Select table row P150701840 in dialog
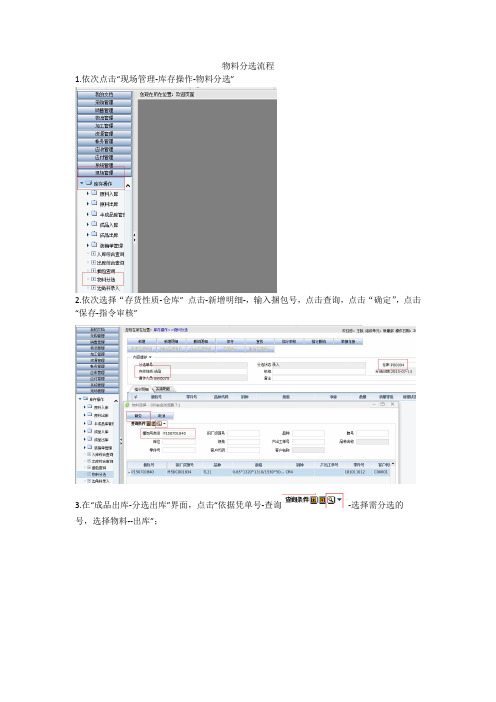This screenshot has width=496, height=702. tap(259, 472)
